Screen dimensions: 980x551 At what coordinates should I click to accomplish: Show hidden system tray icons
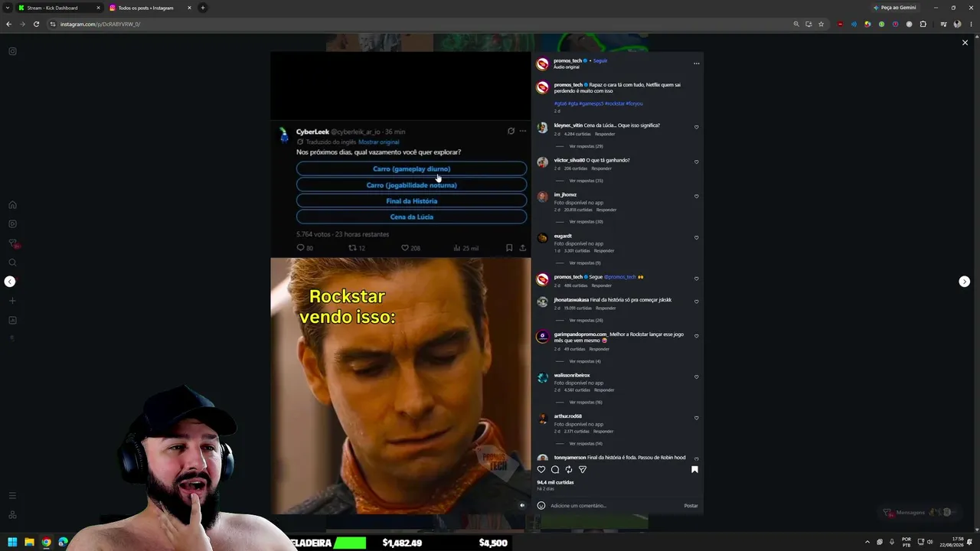[867, 543]
